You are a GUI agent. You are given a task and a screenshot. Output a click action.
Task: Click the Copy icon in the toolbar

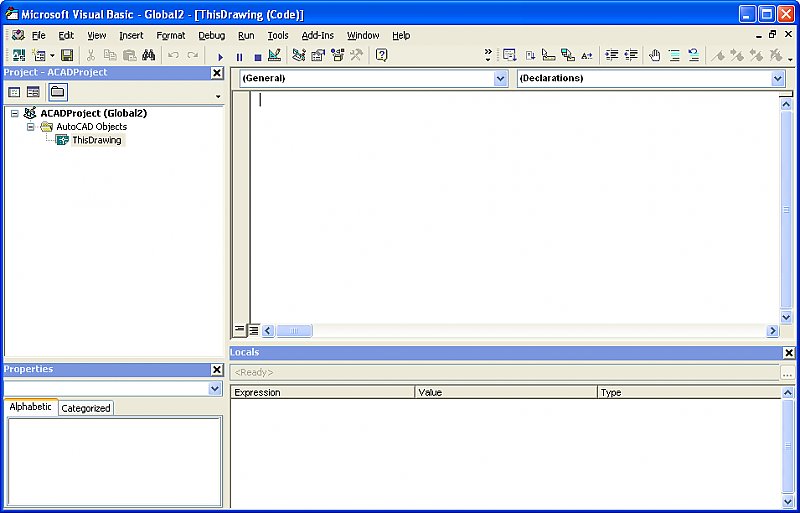click(110, 55)
